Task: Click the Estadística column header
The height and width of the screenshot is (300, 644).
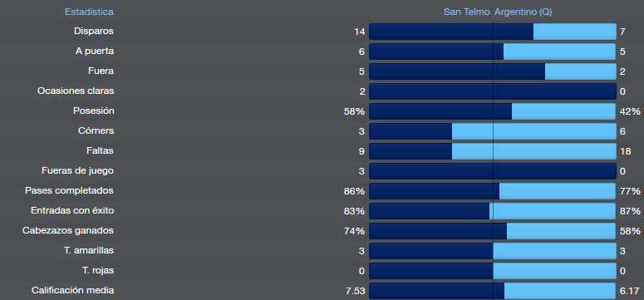Action: pos(89,12)
